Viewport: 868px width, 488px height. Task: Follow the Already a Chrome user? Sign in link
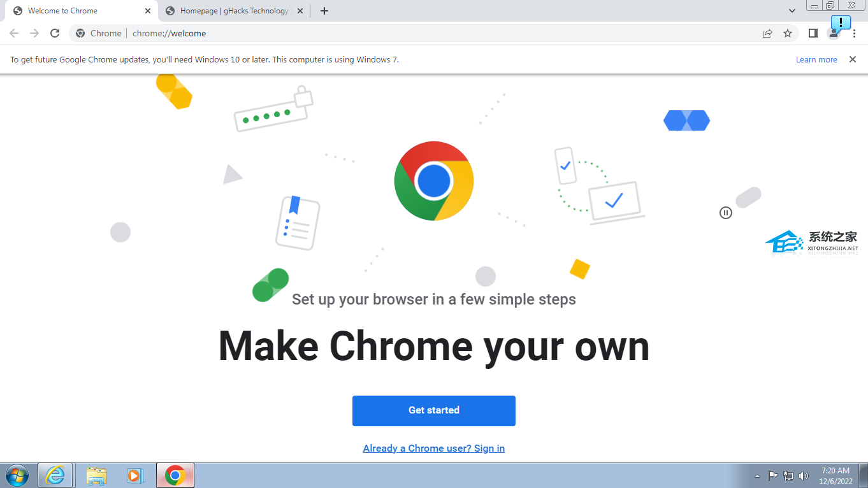[434, 449]
